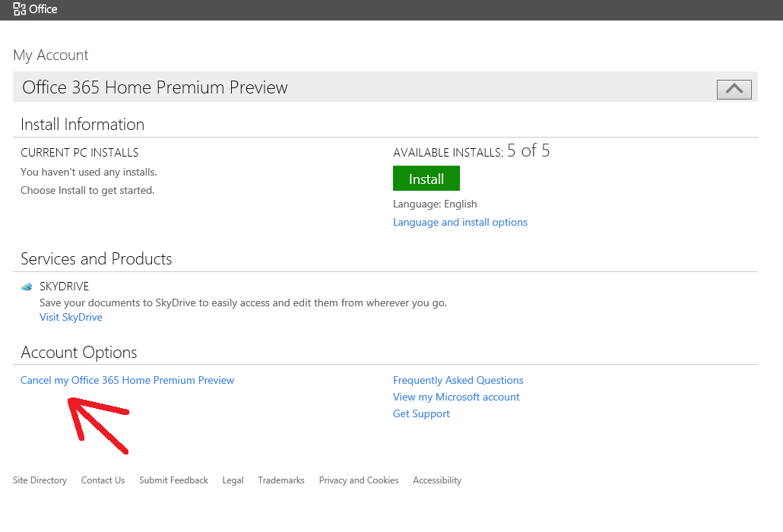Click the Install Information heading

[x=82, y=125]
